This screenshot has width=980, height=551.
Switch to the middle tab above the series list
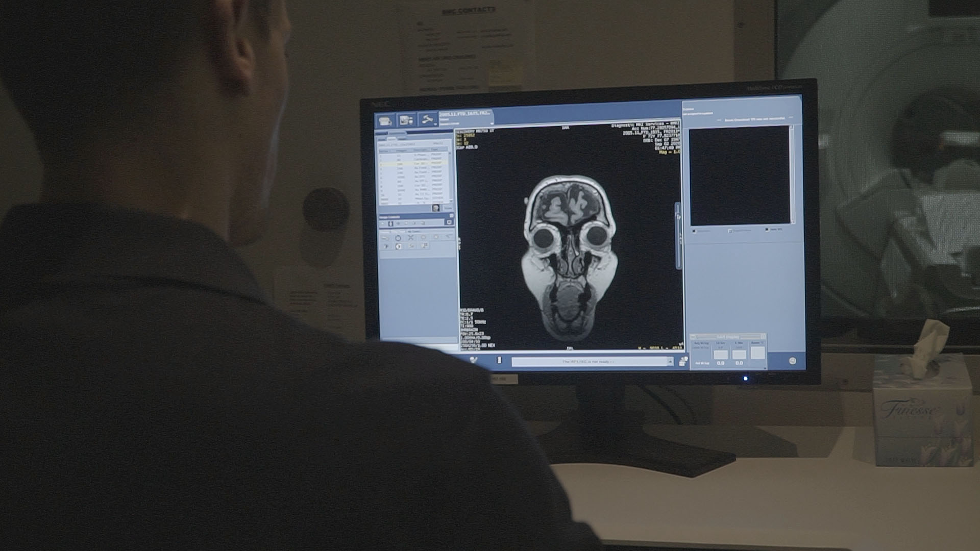[x=392, y=139]
